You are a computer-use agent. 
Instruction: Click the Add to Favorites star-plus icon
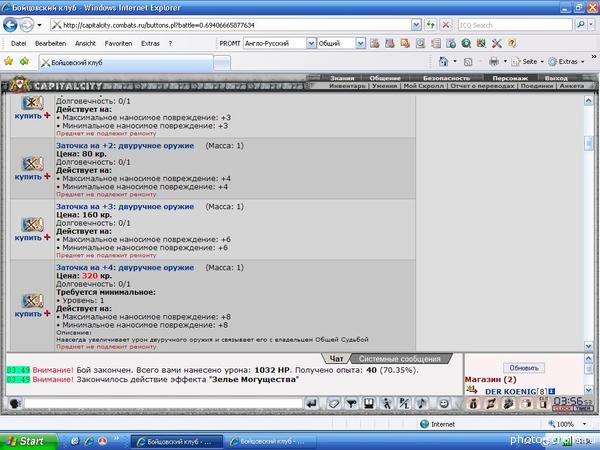coord(24,61)
